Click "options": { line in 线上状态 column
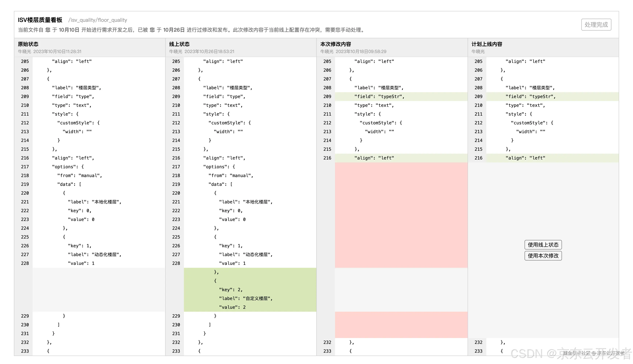 [219, 167]
